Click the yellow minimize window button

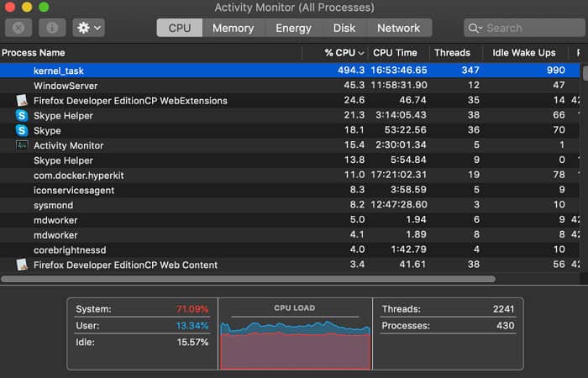point(27,7)
